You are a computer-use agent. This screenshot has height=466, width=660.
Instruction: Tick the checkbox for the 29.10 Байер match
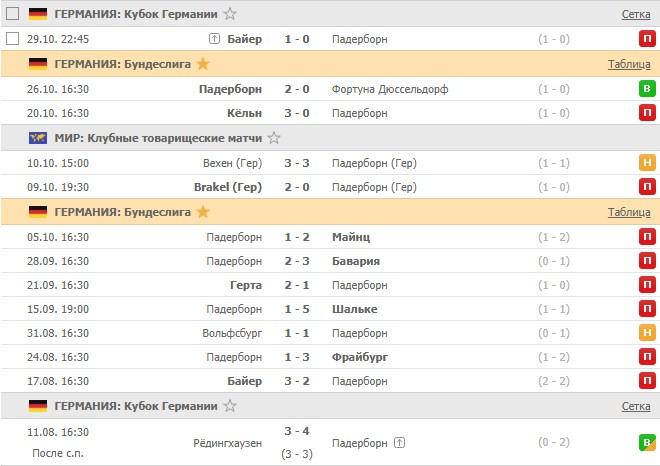point(13,39)
